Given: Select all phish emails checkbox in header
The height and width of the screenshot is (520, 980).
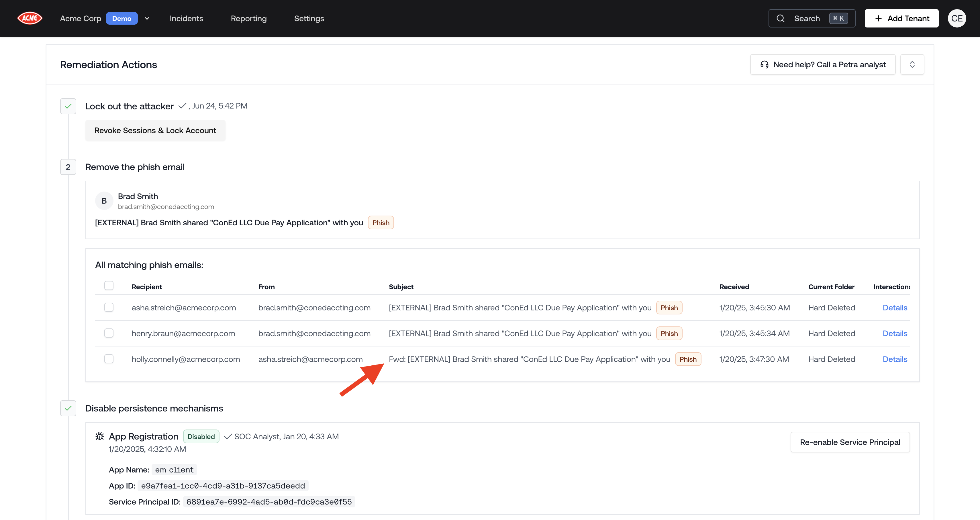Looking at the screenshot, I should [x=109, y=285].
